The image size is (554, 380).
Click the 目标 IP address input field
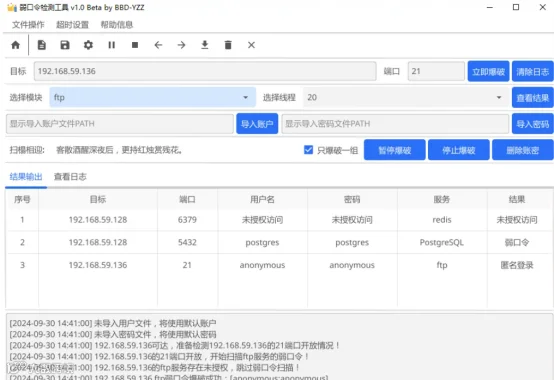(x=205, y=71)
